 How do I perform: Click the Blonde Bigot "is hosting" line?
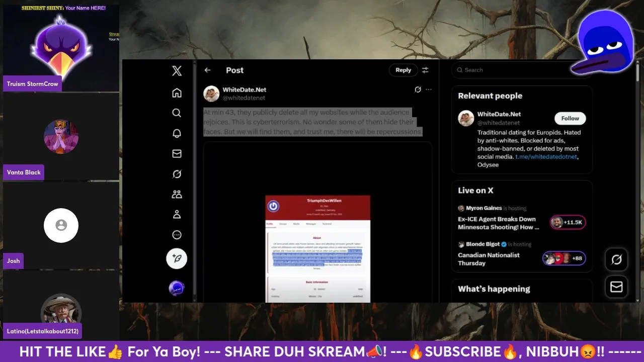point(495,244)
